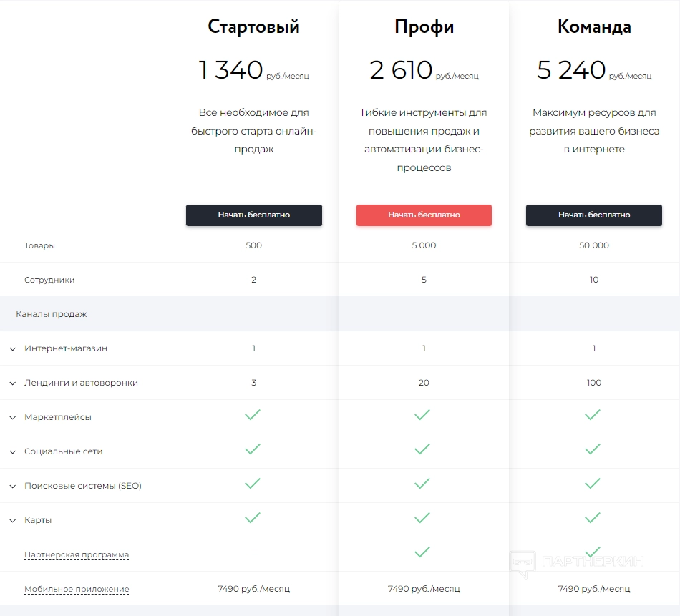The height and width of the screenshot is (616, 680).
Task: Click Начать бесплатно under Команда
Action: pyautogui.click(x=594, y=215)
